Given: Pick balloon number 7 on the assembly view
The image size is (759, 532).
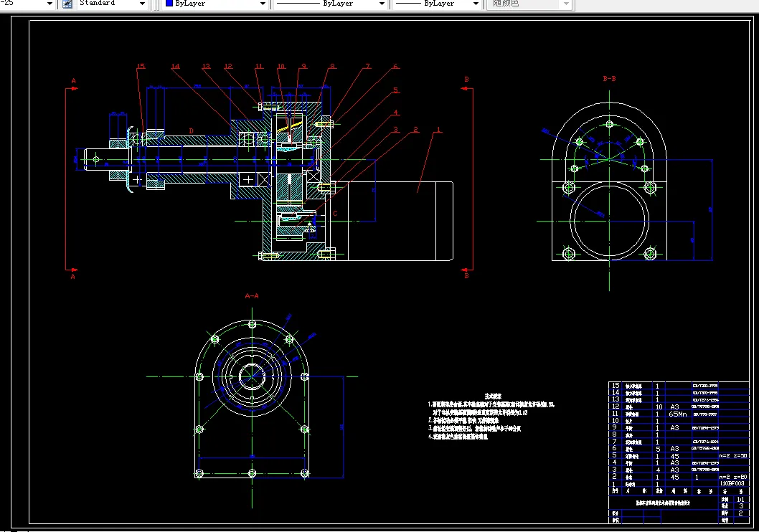Looking at the screenshot, I should pyautogui.click(x=368, y=66).
